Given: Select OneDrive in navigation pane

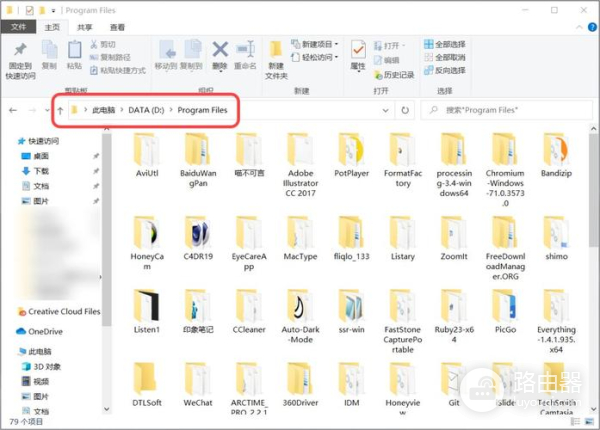Looking at the screenshot, I should (x=39, y=331).
